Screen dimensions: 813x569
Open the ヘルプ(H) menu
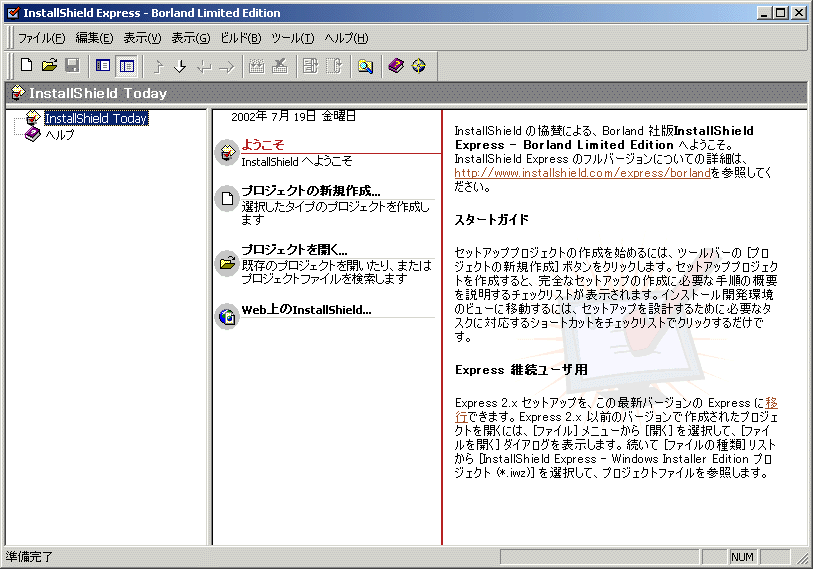tap(346, 38)
